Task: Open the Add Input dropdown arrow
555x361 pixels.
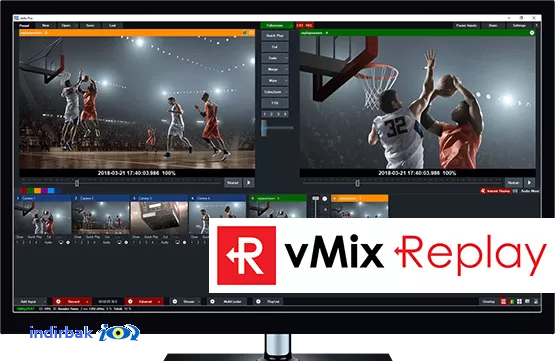Action: point(45,302)
